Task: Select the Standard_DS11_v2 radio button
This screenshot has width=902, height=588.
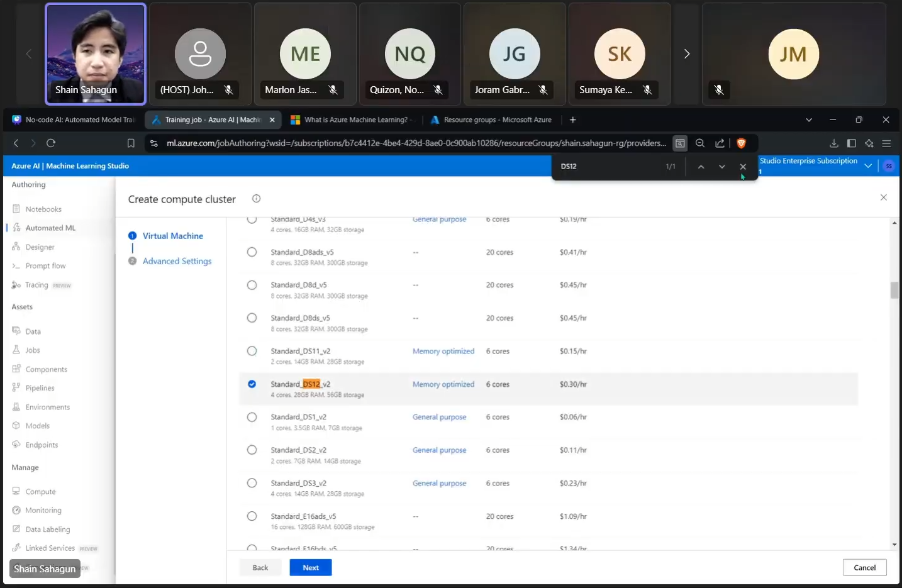Action: tap(252, 351)
